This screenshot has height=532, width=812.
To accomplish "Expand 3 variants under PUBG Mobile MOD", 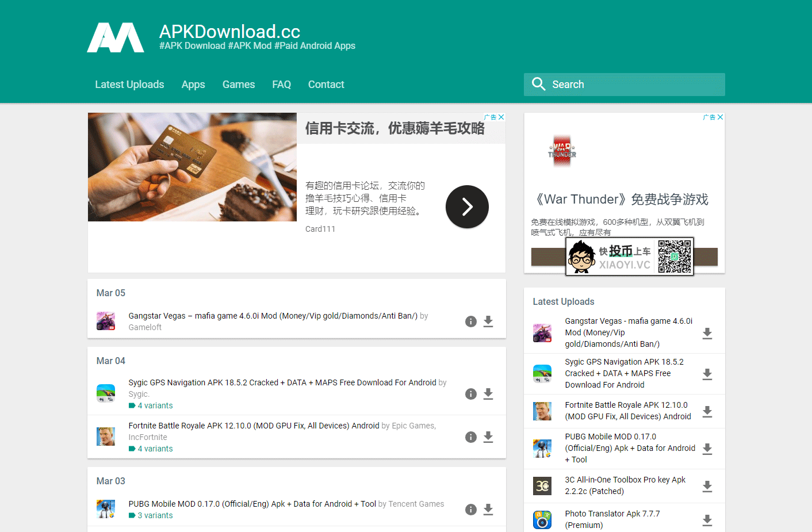I will tap(151, 515).
